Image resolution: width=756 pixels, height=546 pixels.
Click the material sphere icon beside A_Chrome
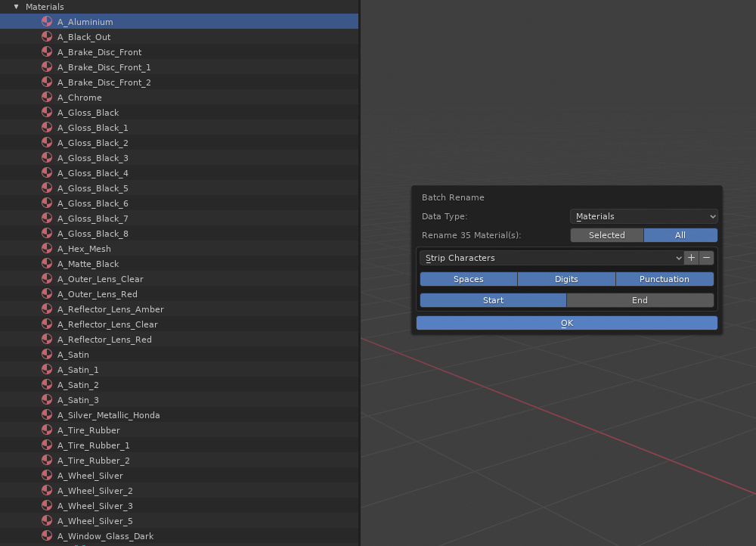point(46,97)
